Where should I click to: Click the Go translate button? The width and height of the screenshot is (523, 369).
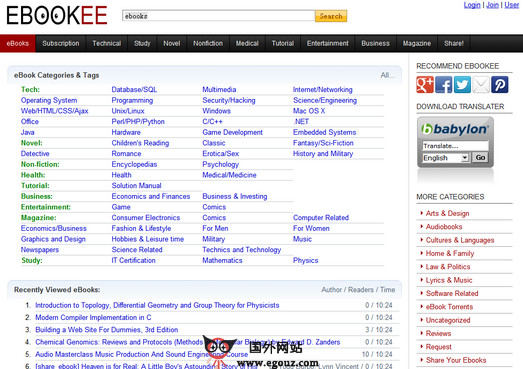tap(480, 157)
